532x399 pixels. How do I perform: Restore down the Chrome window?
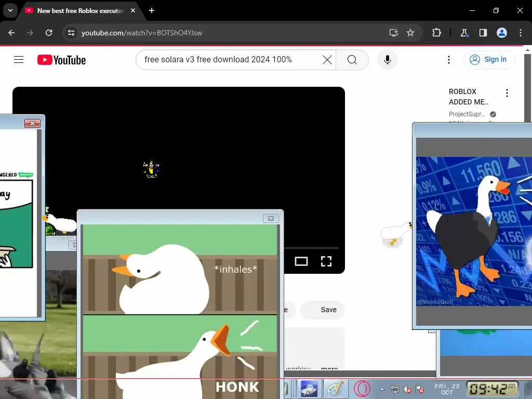tap(496, 10)
